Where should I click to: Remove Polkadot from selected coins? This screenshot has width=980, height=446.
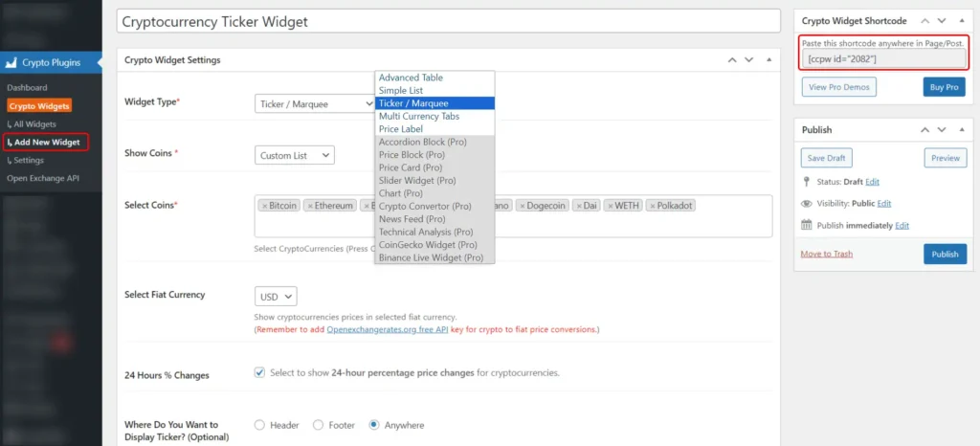tap(653, 206)
